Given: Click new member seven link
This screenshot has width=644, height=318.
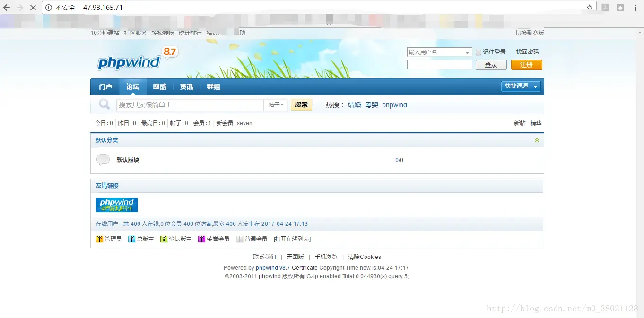Looking at the screenshot, I should (x=245, y=123).
